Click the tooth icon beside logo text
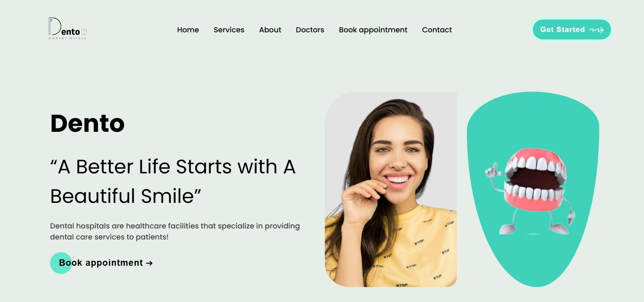This screenshot has width=644, height=302. coord(84,32)
